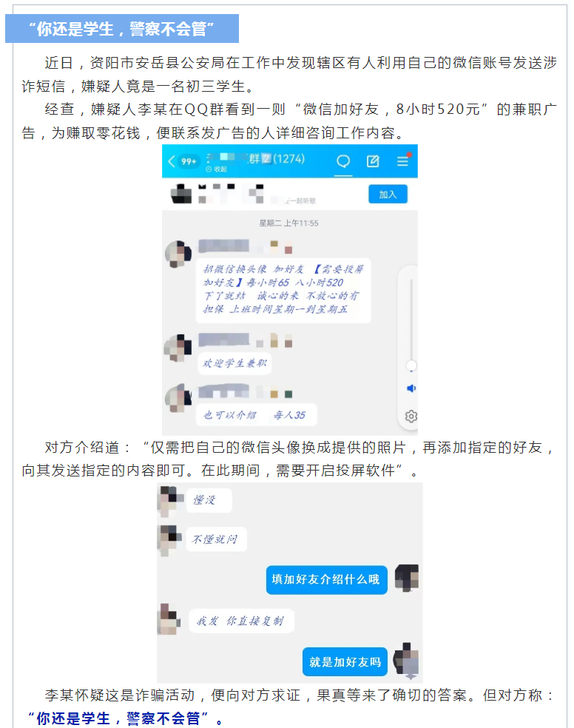Click the 收起 collapse label under group name
Screen dimensions: 574x728
click(x=217, y=169)
